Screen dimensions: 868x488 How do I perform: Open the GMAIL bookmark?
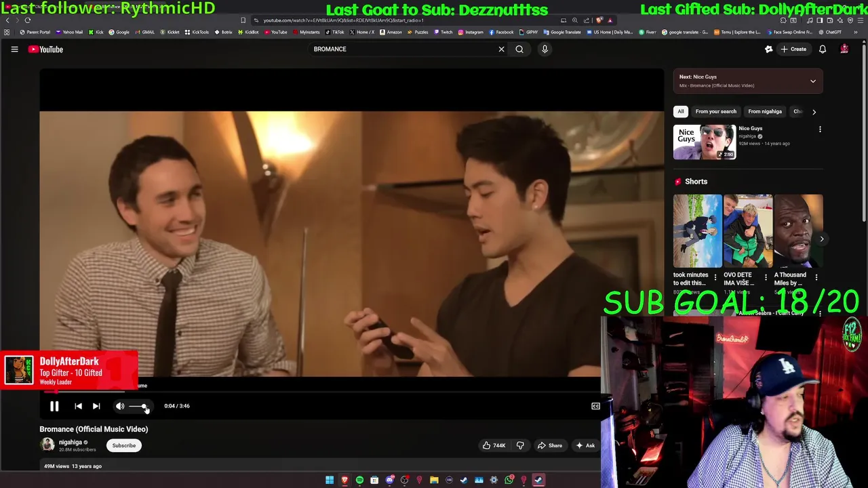pos(145,32)
